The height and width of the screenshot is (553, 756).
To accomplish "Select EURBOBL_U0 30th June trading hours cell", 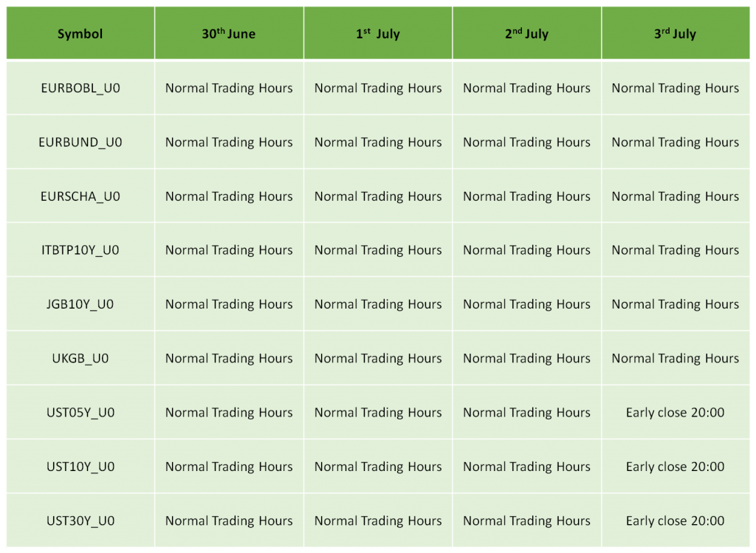I will click(229, 89).
